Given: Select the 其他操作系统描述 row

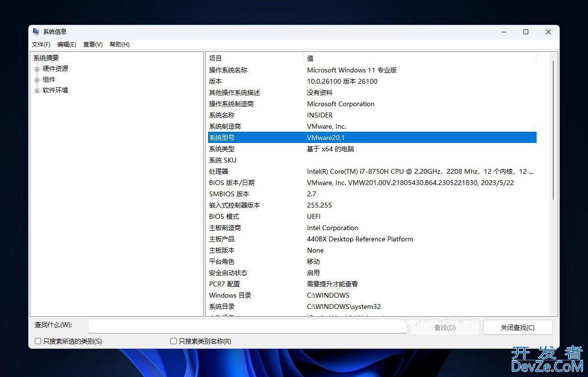Looking at the screenshot, I should click(372, 93).
